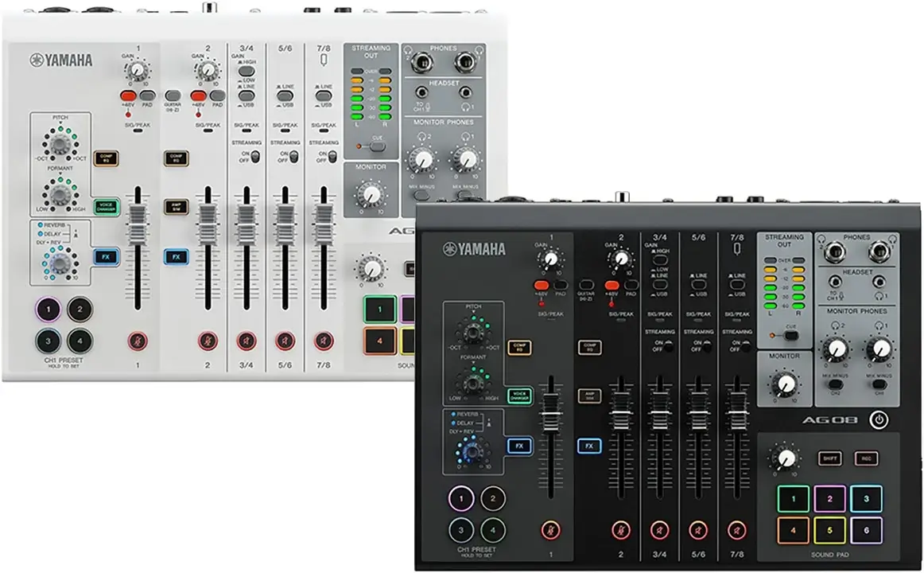Select CH1 preset 4 on the white mixer
The width and height of the screenshot is (924, 573).
click(80, 341)
